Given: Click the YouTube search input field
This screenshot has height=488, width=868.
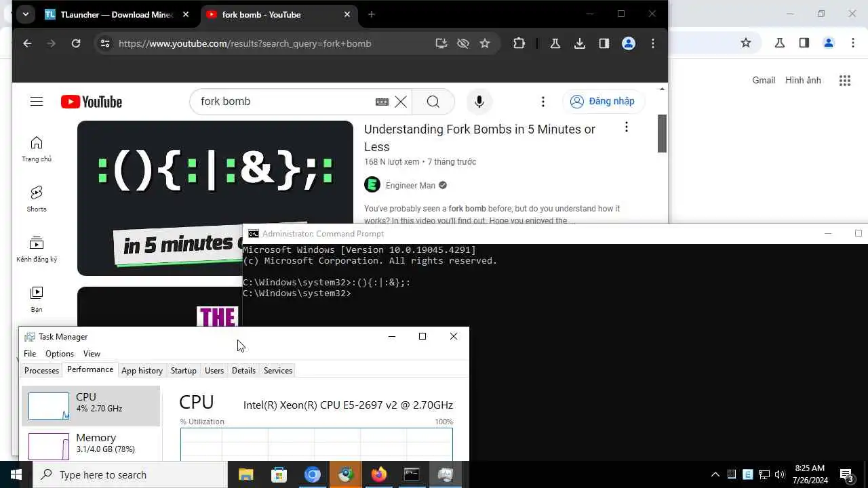Looking at the screenshot, I should click(x=285, y=102).
